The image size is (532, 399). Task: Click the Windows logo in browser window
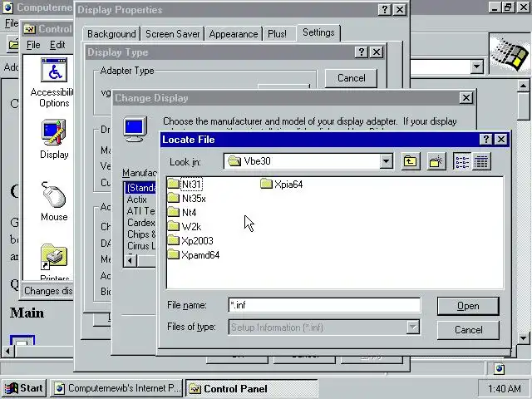point(510,53)
